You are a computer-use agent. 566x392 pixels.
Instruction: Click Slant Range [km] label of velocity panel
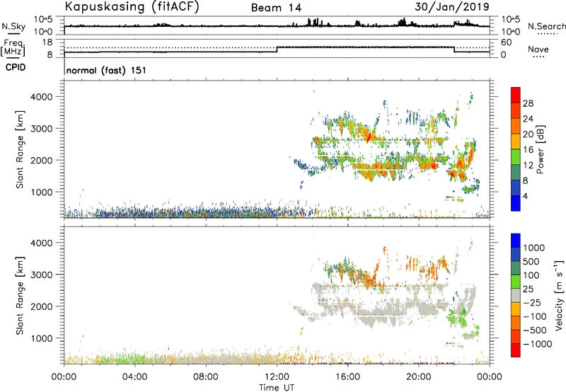[x=20, y=296]
